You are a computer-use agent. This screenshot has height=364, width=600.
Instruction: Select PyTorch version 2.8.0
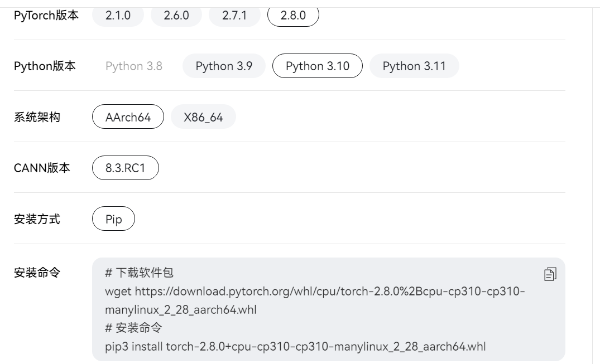tap(293, 15)
